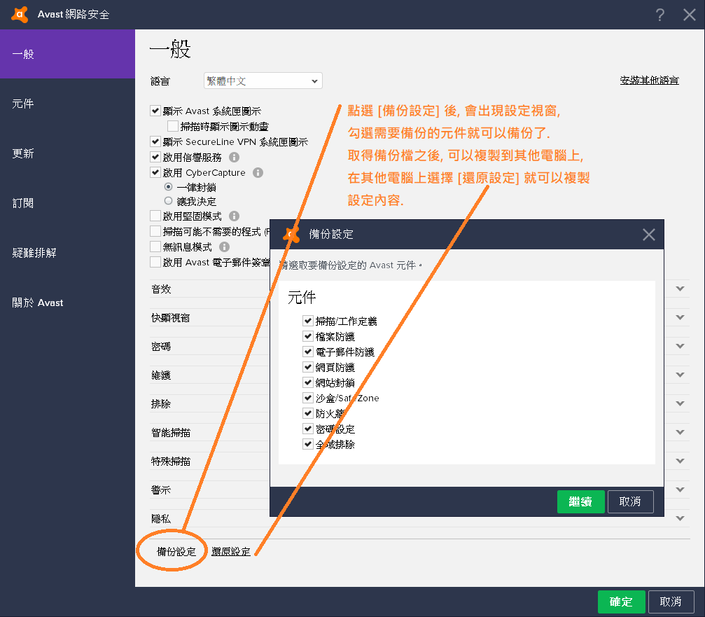The height and width of the screenshot is (617, 705).
Task: Enable 掃描可能不需要的程式 checkbox
Action: pyautogui.click(x=155, y=231)
